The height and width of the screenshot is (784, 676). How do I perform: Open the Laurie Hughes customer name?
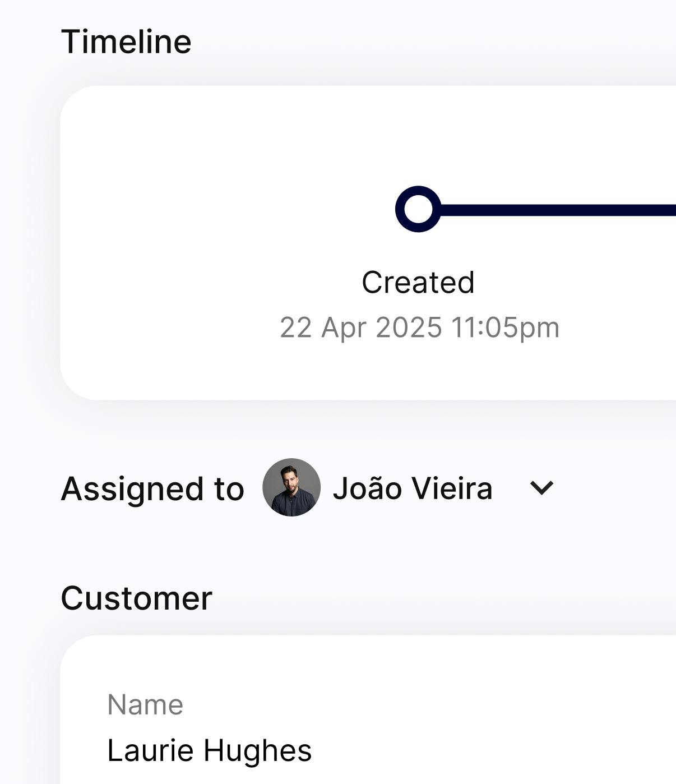pos(209,750)
